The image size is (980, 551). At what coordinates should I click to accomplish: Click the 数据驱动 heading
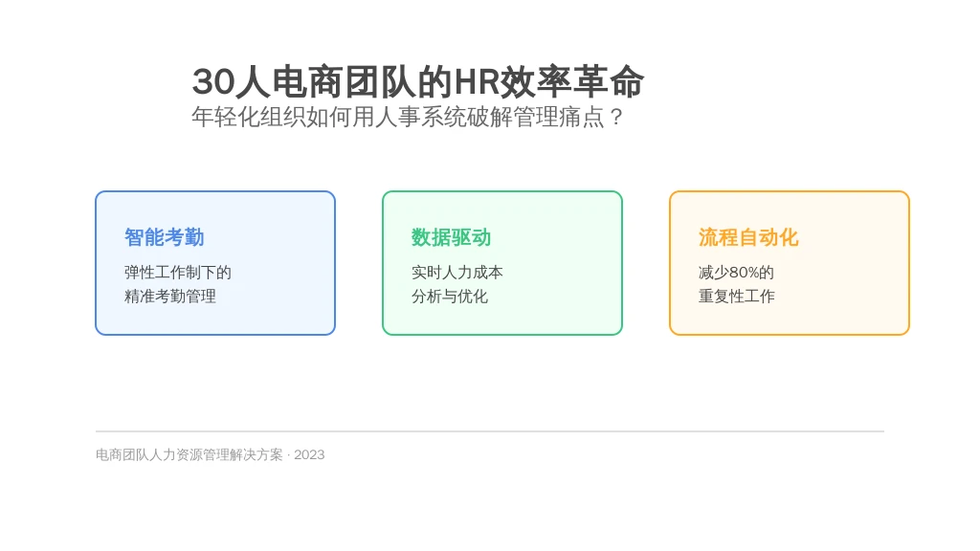point(451,237)
